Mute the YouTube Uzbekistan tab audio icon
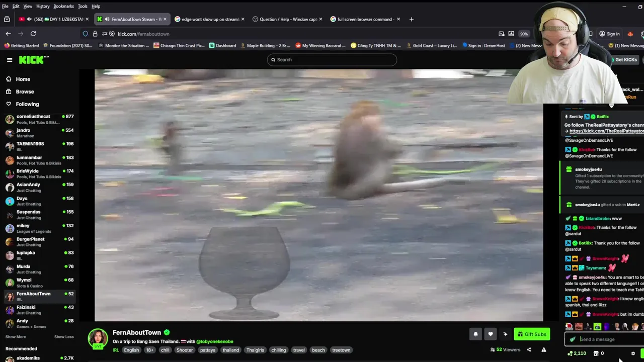The width and height of the screenshot is (644, 362). [x=29, y=19]
